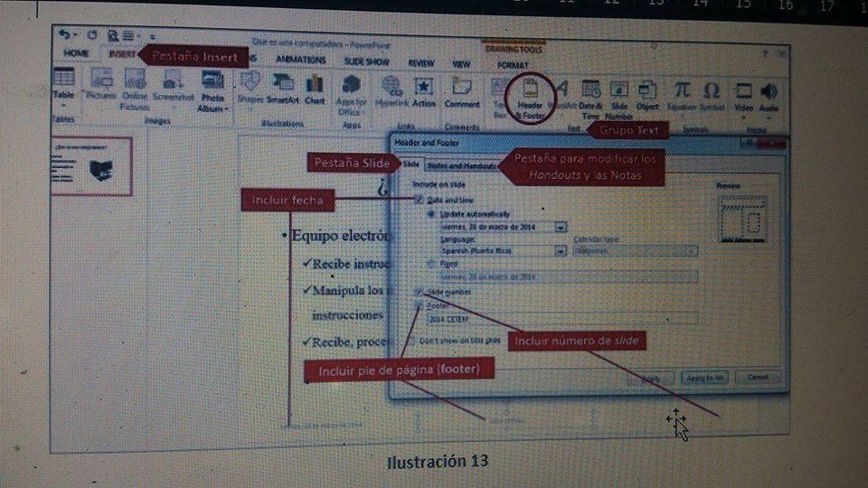Screen dimensions: 868x488
Task: Close the Header and Footer dialog
Action: coord(773,144)
